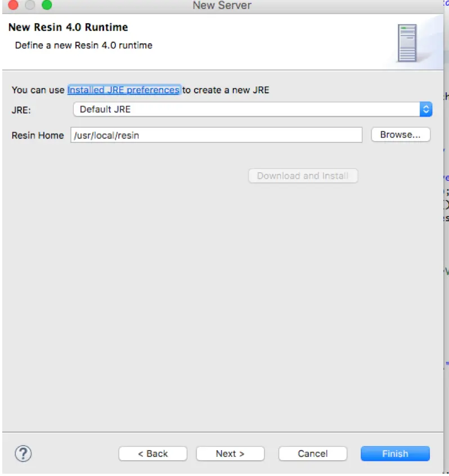Click the JRE dropdown stepper arrows
Viewport: 449px width, 476px height.
[x=426, y=109]
